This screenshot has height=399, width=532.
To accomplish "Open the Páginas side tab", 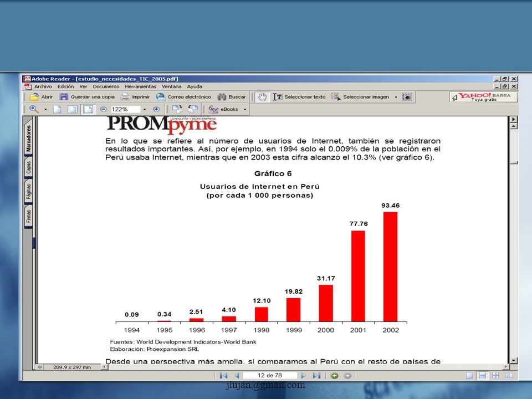I will click(x=28, y=192).
